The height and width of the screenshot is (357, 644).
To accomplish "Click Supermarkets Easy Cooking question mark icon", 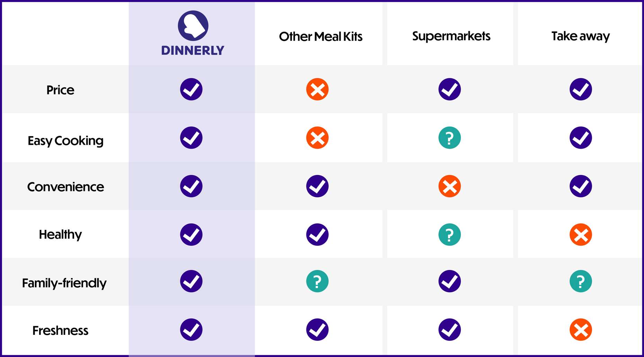I will click(449, 138).
